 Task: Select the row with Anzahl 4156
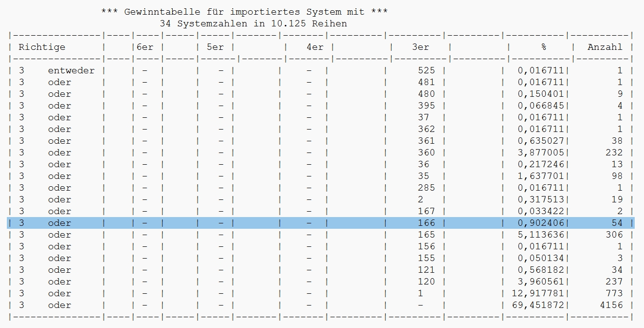pos(321,305)
